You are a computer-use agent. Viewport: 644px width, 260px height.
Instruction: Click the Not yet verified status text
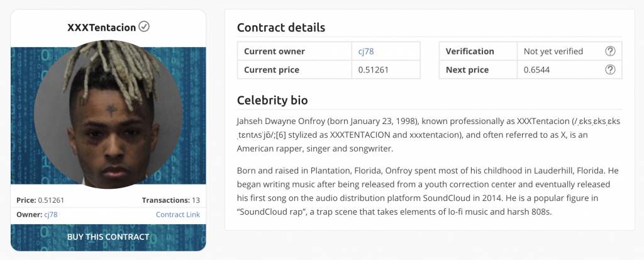(553, 52)
